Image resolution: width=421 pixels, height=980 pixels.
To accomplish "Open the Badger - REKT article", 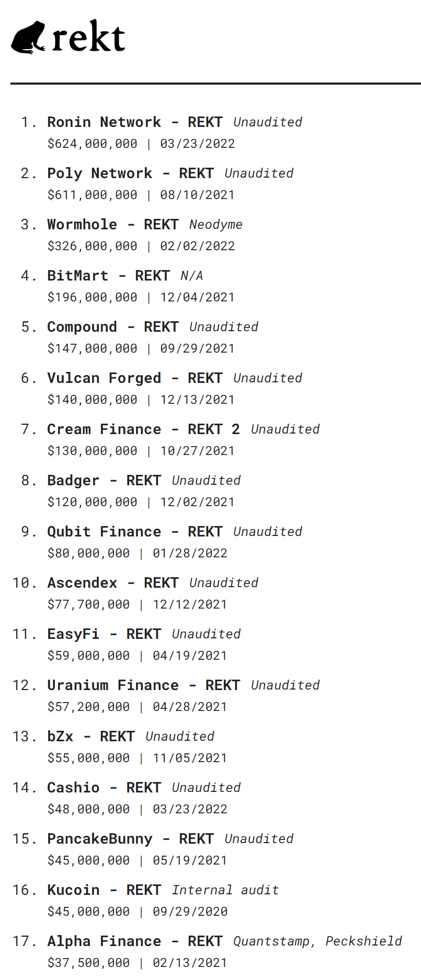I will pyautogui.click(x=104, y=480).
